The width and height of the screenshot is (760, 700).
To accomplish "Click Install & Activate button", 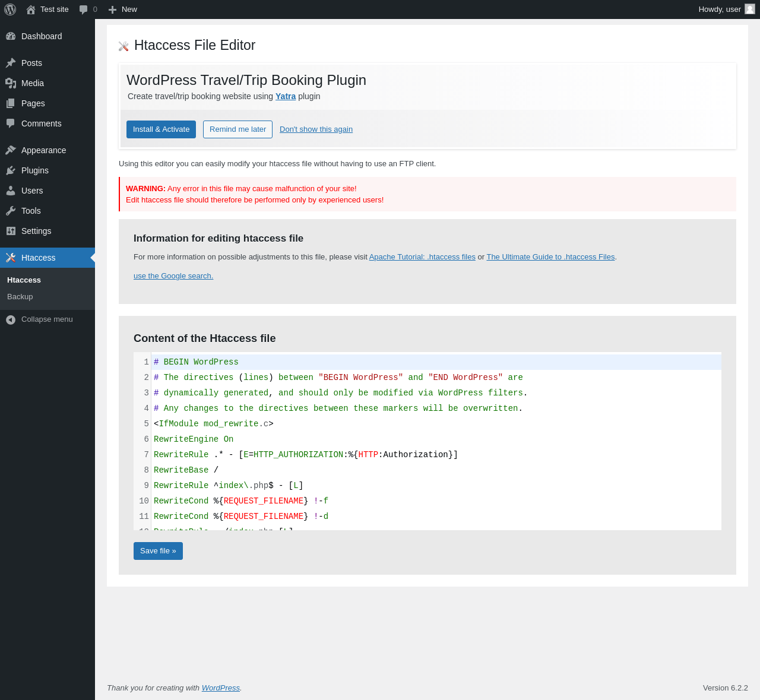I will [x=161, y=129].
